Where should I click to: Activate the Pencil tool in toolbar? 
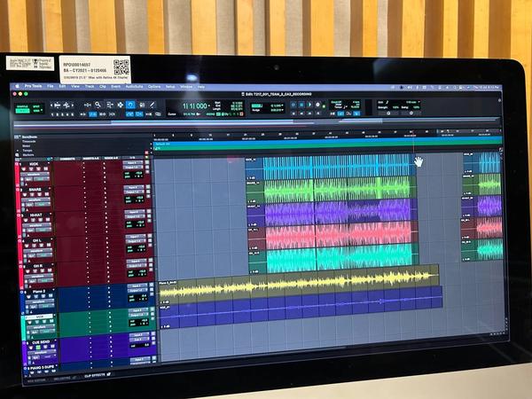pos(151,105)
